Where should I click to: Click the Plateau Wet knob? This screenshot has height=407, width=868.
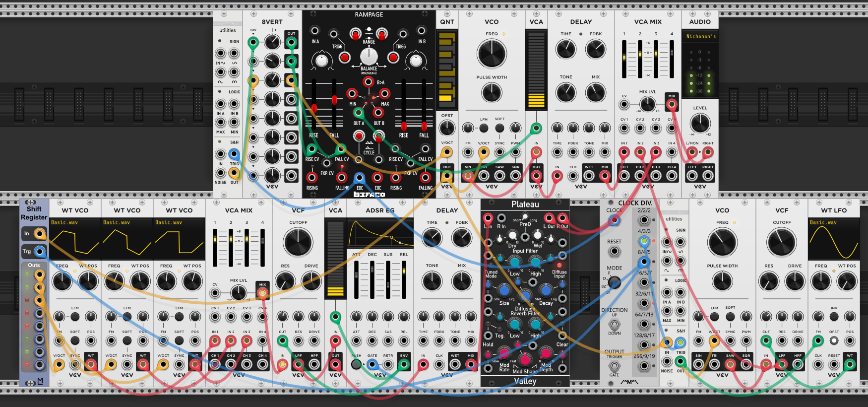pyautogui.click(x=538, y=234)
